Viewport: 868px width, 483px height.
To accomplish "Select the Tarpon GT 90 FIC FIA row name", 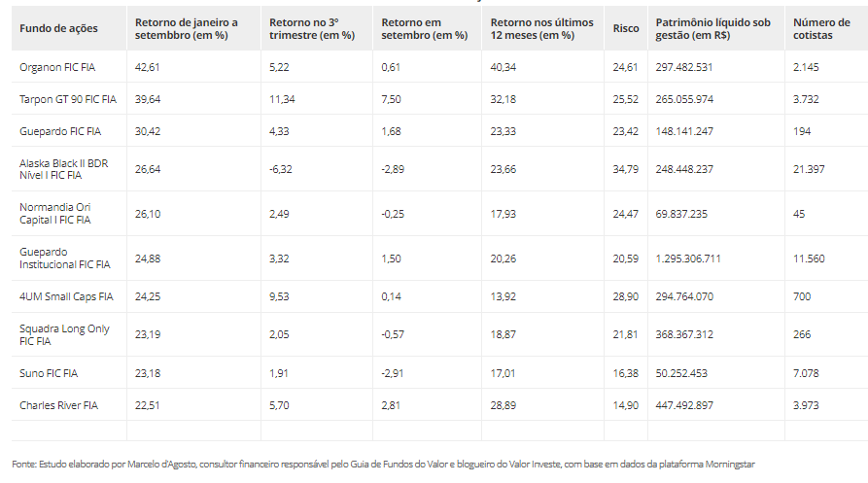I will 67,99.
